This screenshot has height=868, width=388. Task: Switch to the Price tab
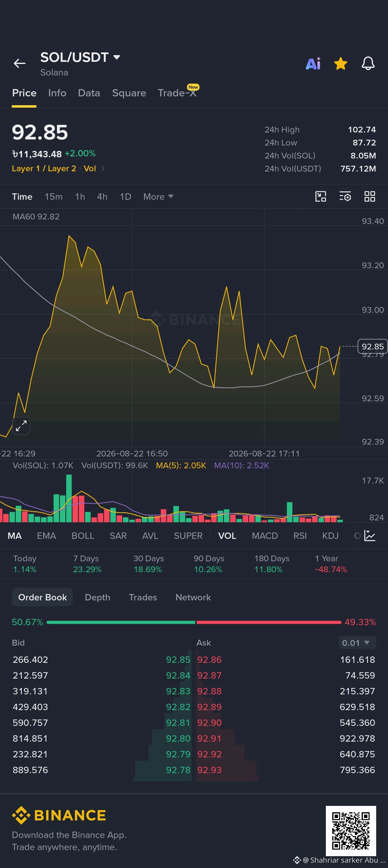(24, 93)
